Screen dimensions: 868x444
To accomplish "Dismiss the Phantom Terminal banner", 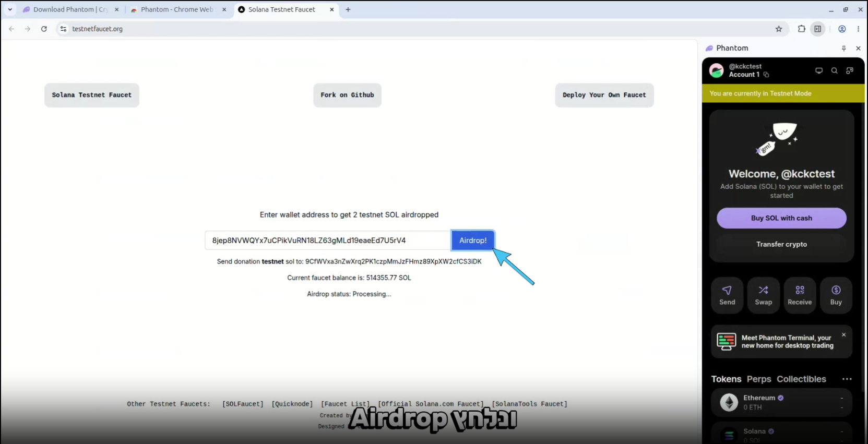I will click(x=843, y=335).
